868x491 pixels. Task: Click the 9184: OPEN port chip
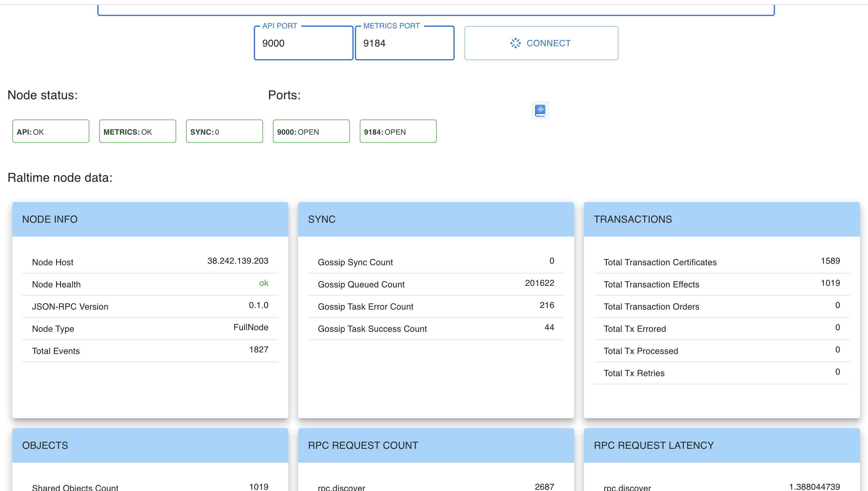398,132
